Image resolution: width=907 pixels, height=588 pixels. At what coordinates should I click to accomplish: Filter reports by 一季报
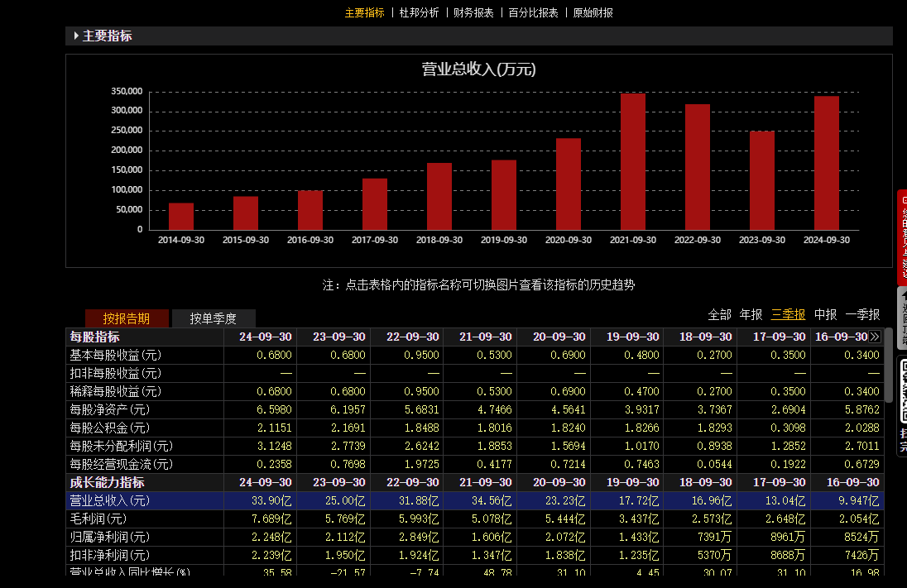[x=862, y=314]
